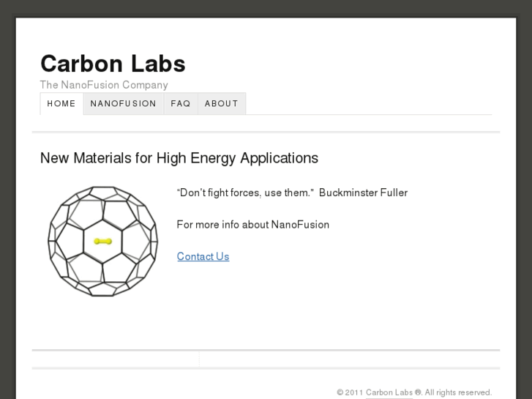Open the HOME navigation tab

click(61, 104)
